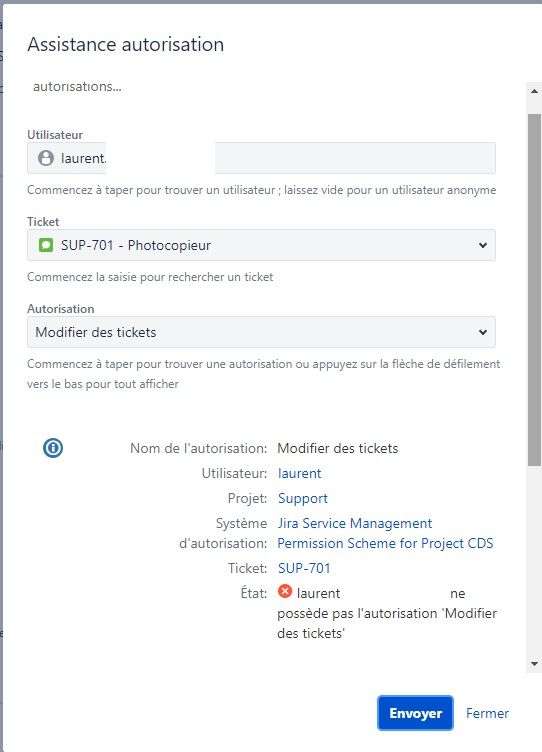Click the blue info icon beside results
This screenshot has width=542, height=752.
[x=53, y=448]
